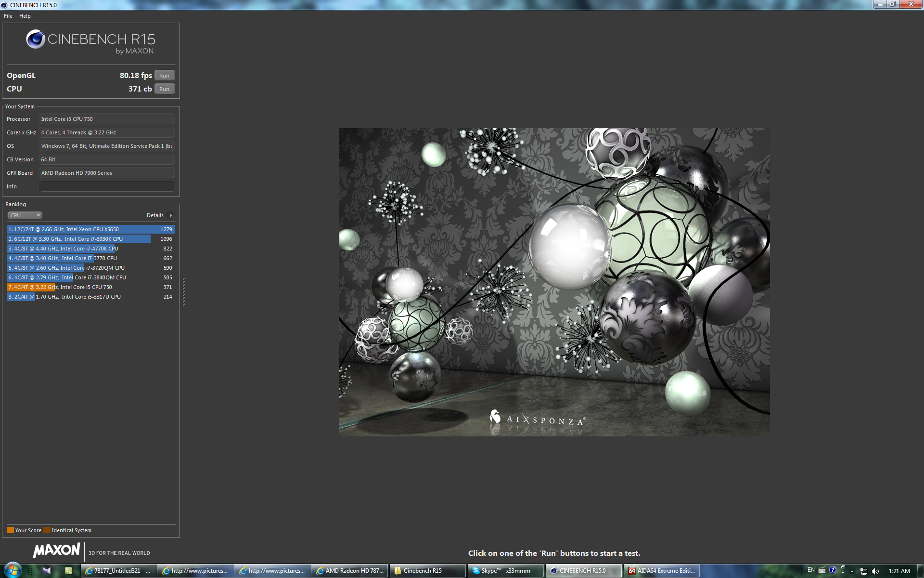Show hidden tray icons arrow
The width and height of the screenshot is (924, 578).
(852, 571)
